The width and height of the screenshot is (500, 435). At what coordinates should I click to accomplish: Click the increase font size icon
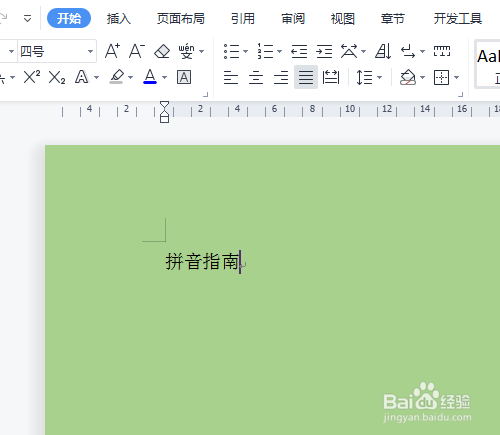pyautogui.click(x=112, y=51)
